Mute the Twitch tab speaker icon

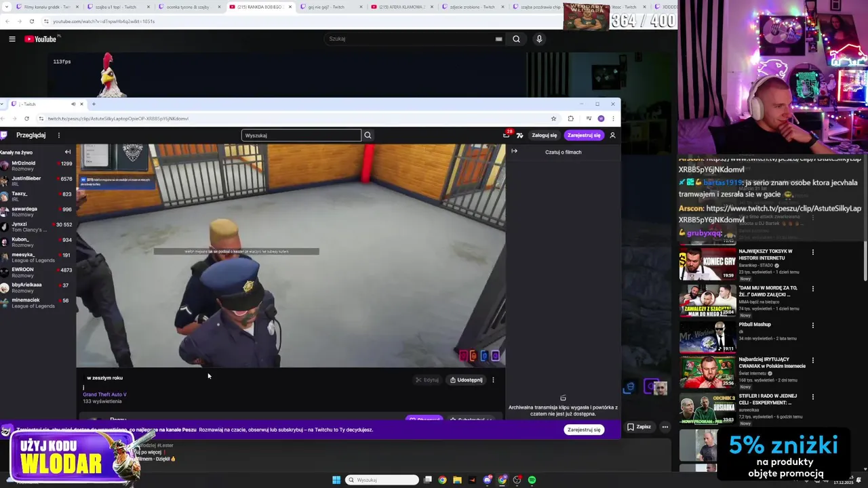pos(73,104)
